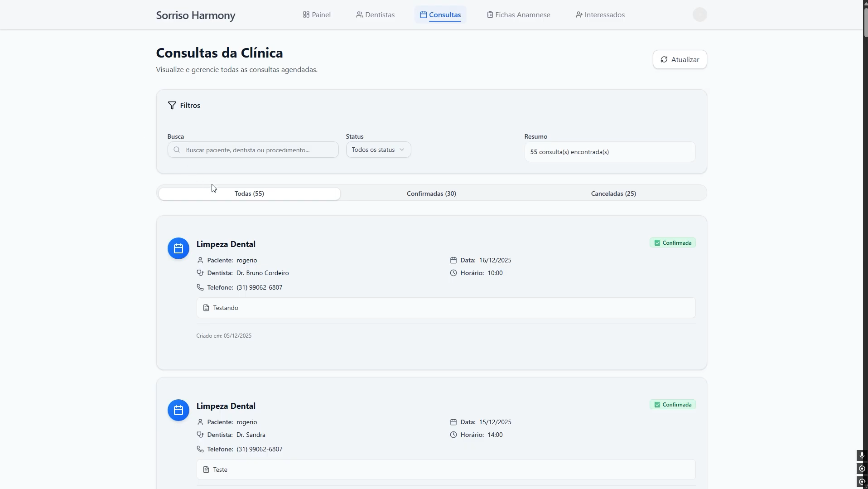
Task: Click date icon beside 15/12/2025
Action: click(453, 422)
